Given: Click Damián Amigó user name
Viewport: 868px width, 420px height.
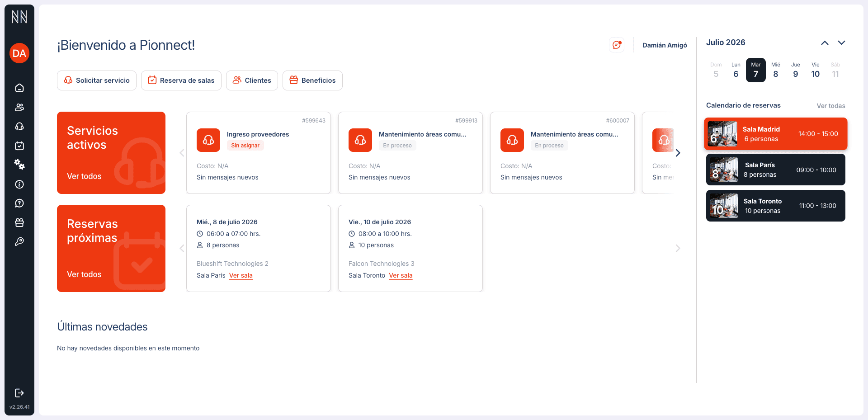Looking at the screenshot, I should [x=665, y=45].
